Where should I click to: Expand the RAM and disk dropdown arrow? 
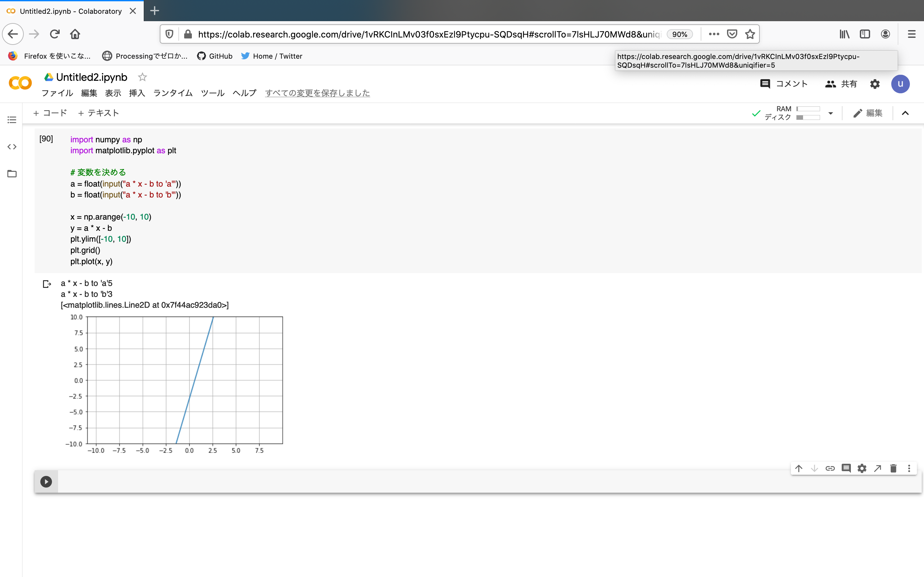(830, 113)
